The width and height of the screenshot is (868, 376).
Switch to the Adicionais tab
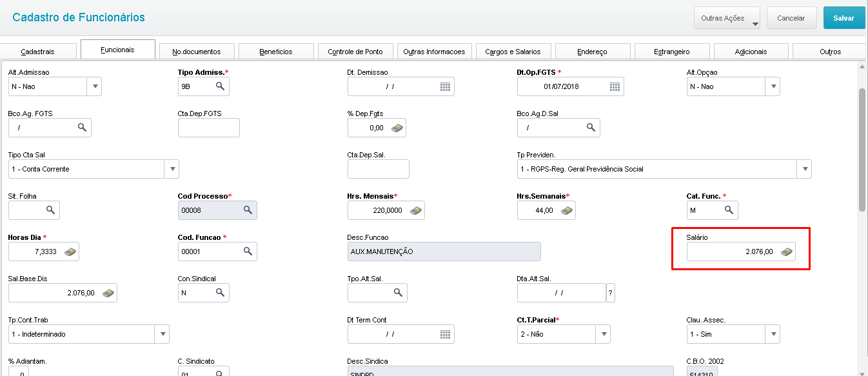pos(751,52)
